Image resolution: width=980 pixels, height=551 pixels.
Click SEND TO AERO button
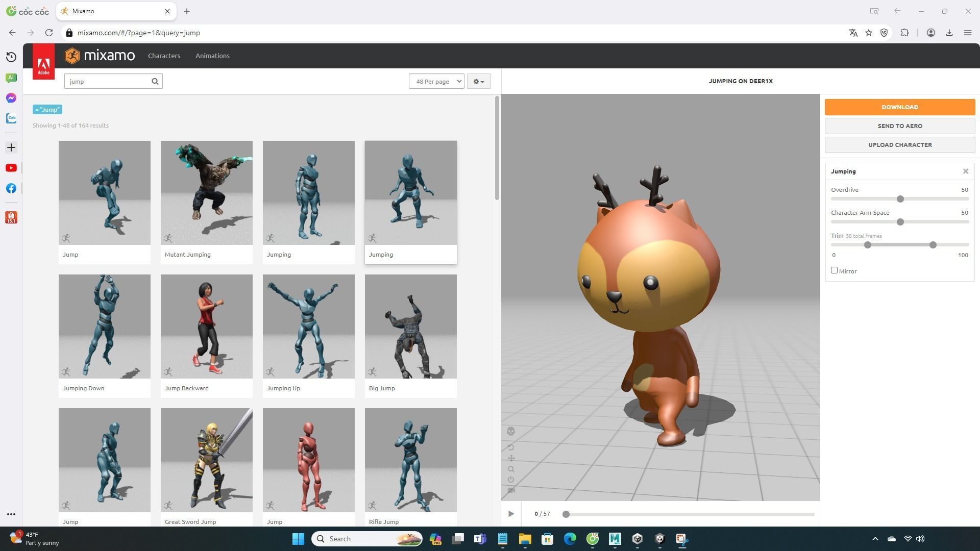coord(899,126)
